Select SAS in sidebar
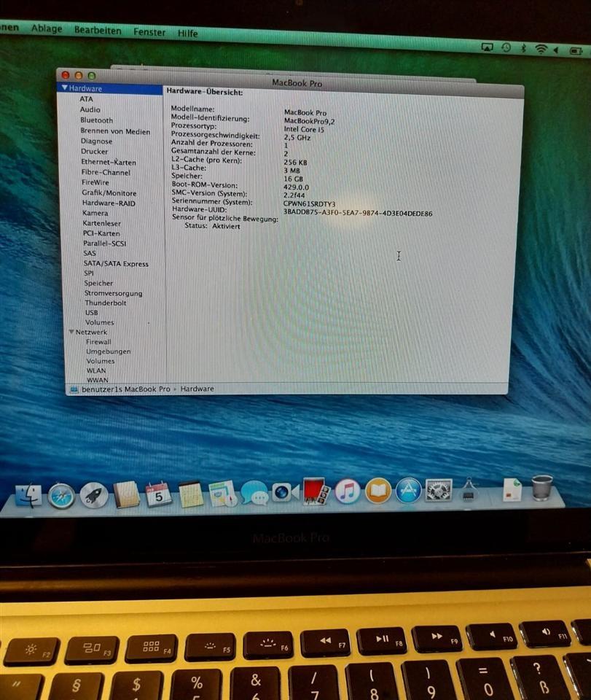The image size is (591, 700). [89, 253]
